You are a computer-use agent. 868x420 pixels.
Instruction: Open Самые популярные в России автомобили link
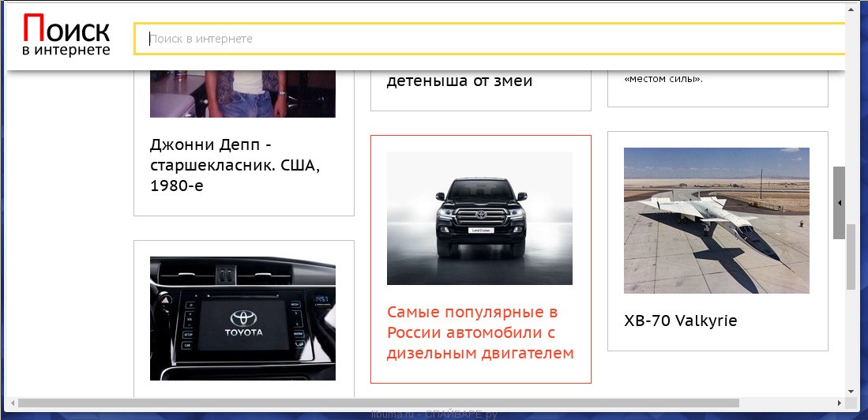tap(480, 332)
